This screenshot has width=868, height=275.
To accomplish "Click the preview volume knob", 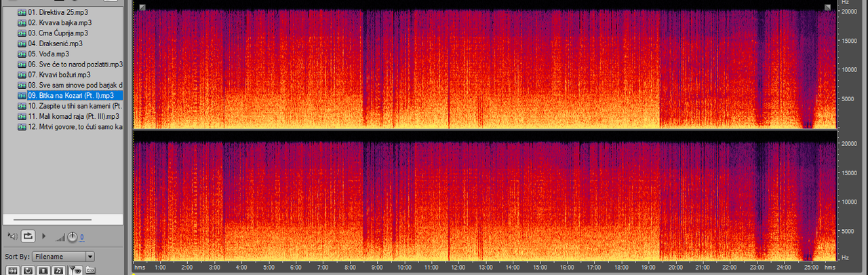I will (73, 236).
